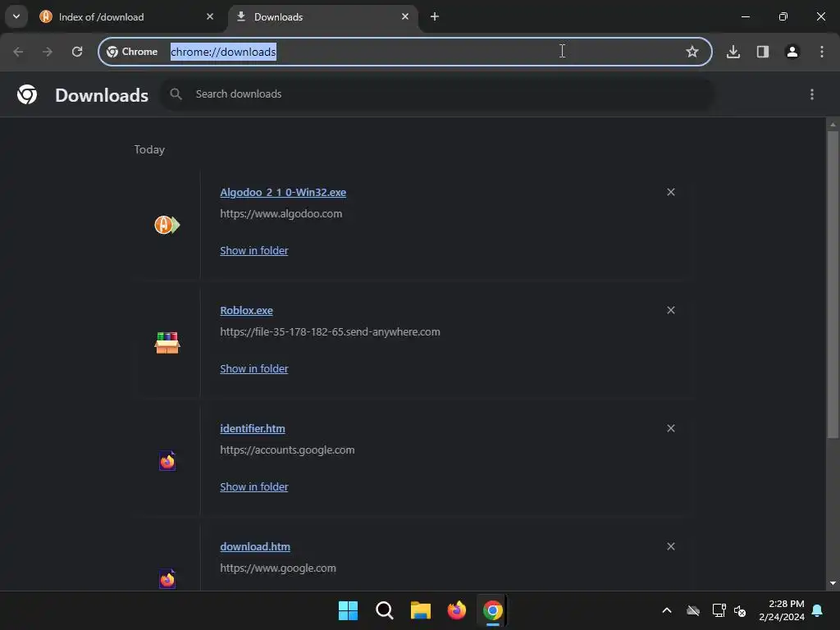Click the send-anywhere.com source URL
This screenshot has height=630, width=840.
point(330,331)
